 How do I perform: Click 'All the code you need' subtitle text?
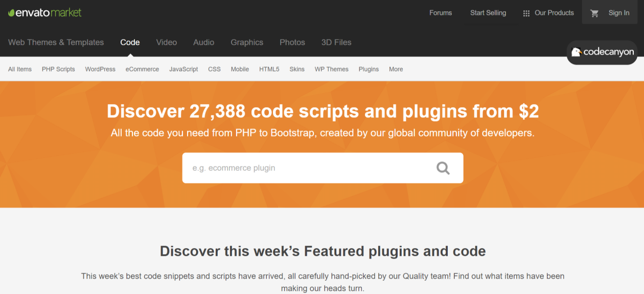point(323,133)
